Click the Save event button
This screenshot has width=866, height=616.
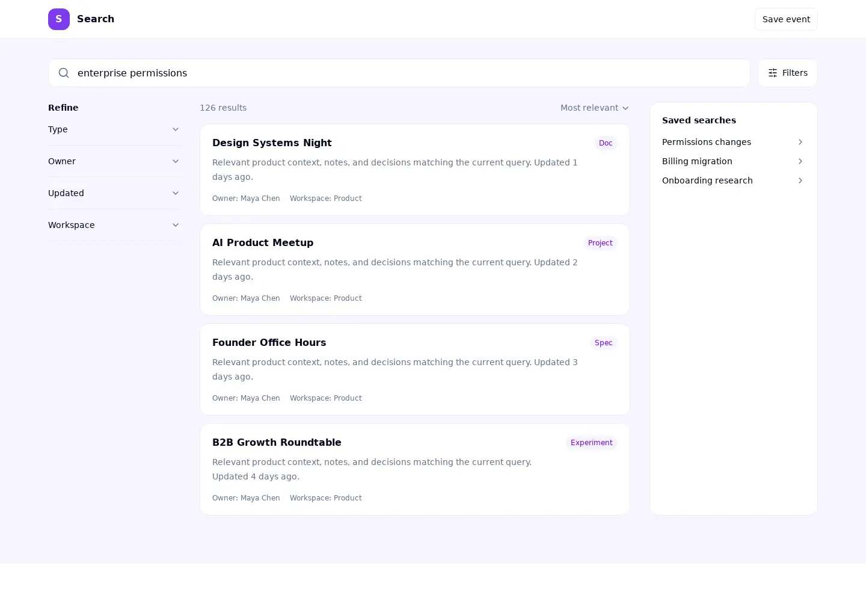786,19
